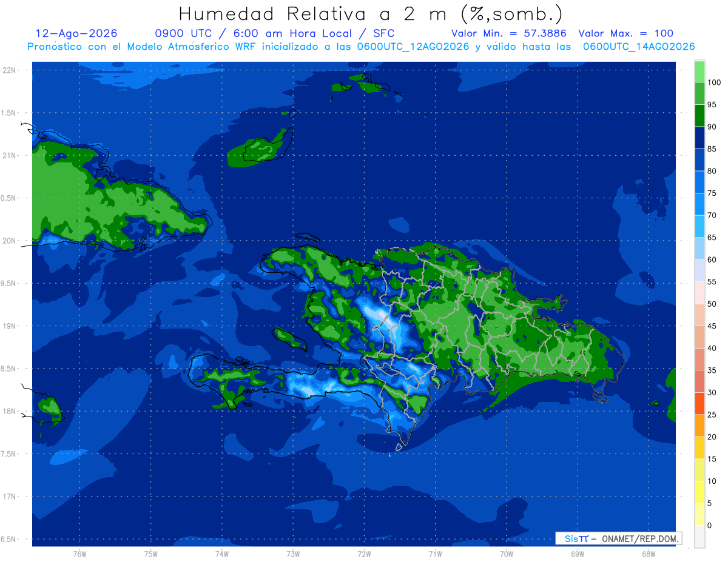The width and height of the screenshot is (728, 562).
Task: Click the legend scale label "60"
Action: [x=712, y=259]
